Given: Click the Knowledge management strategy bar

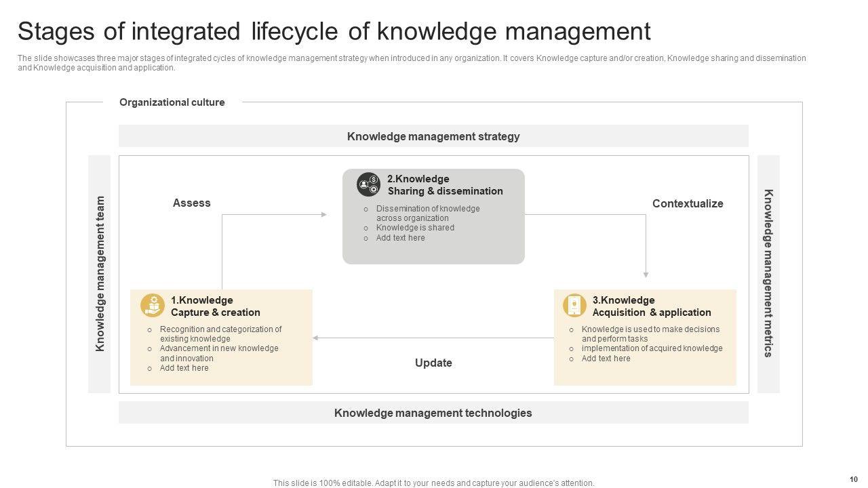Looking at the screenshot, I should pyautogui.click(x=433, y=136).
